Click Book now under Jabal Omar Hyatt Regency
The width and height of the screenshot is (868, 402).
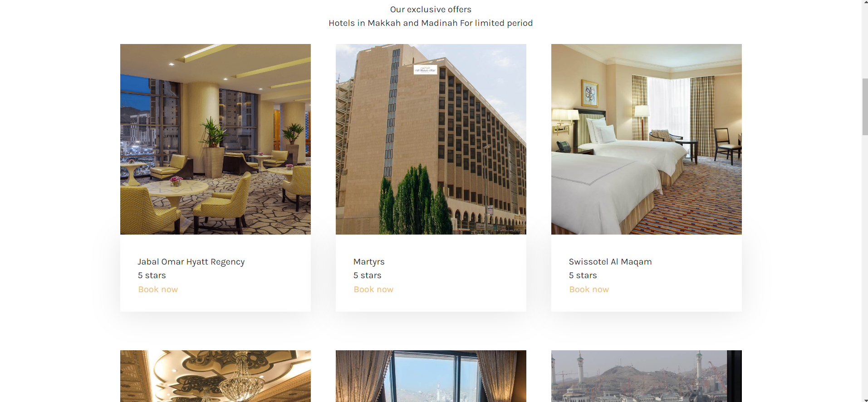(x=158, y=289)
